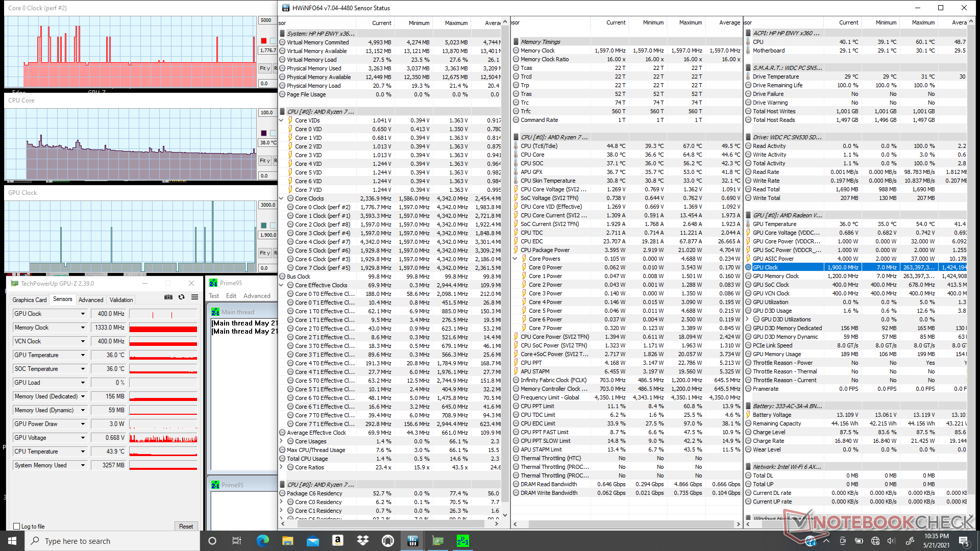The height and width of the screenshot is (551, 980).
Task: Take a screenshot with GPU-Z camera icon
Action: coord(168,297)
